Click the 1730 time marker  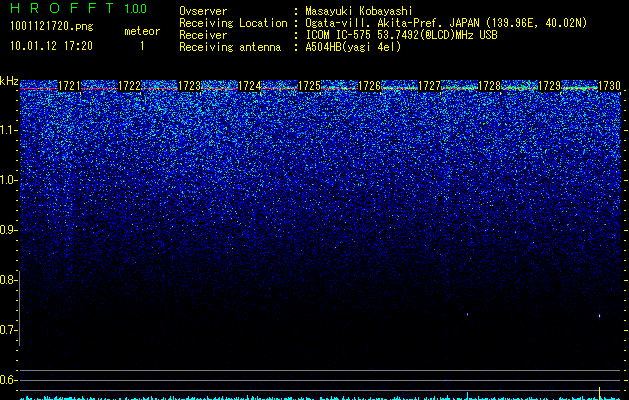[610, 86]
